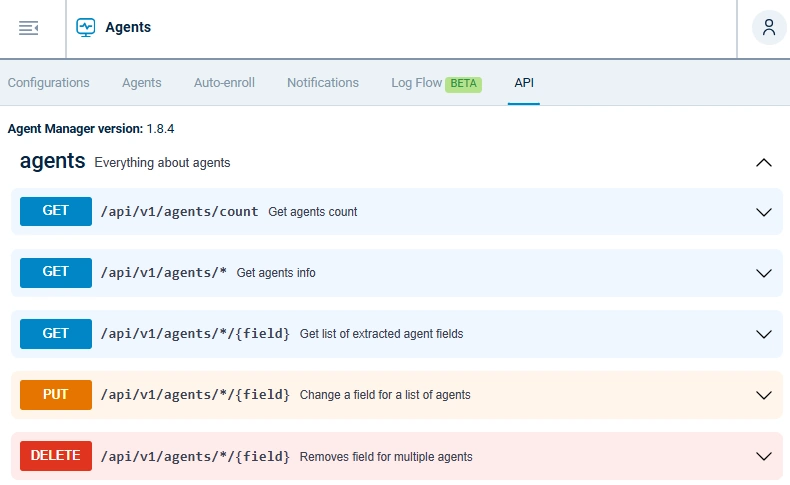Expand the Get agents info chevron
This screenshot has width=790, height=485.
click(x=764, y=273)
